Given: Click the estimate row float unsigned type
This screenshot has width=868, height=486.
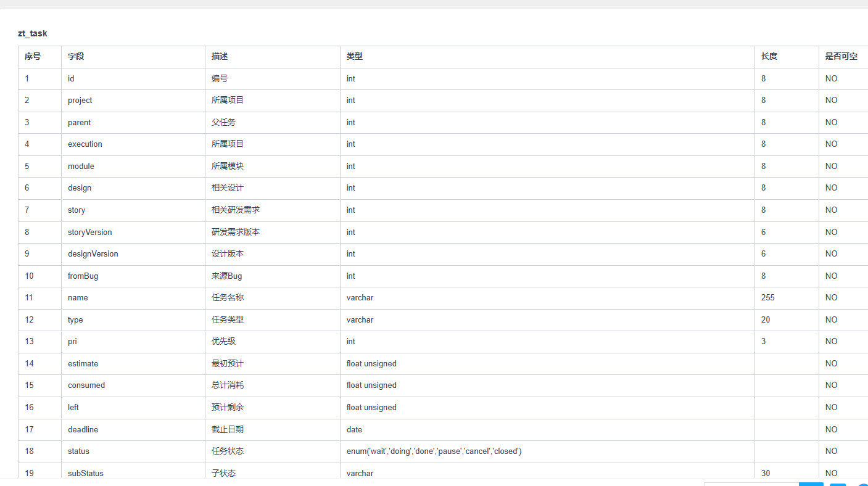Looking at the screenshot, I should click(371, 363).
